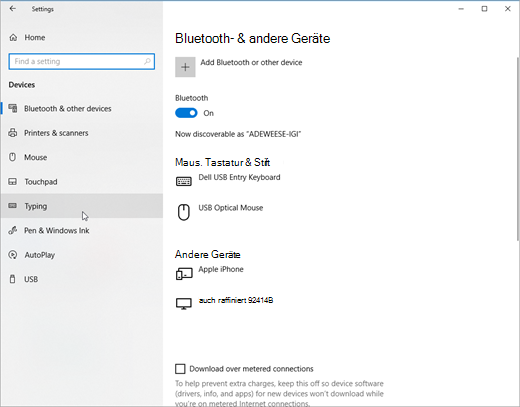Check Download over metered connections

[180, 369]
